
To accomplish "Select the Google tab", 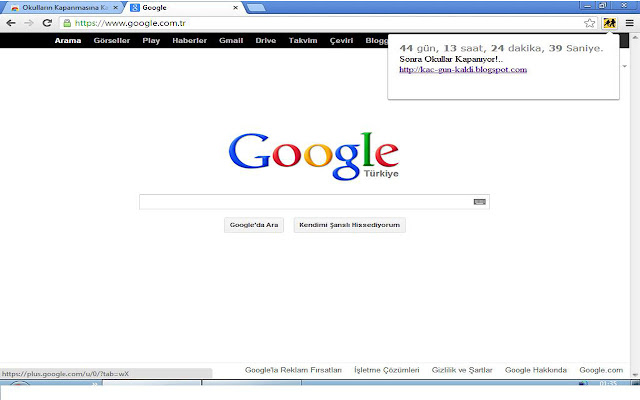I will (x=184, y=7).
